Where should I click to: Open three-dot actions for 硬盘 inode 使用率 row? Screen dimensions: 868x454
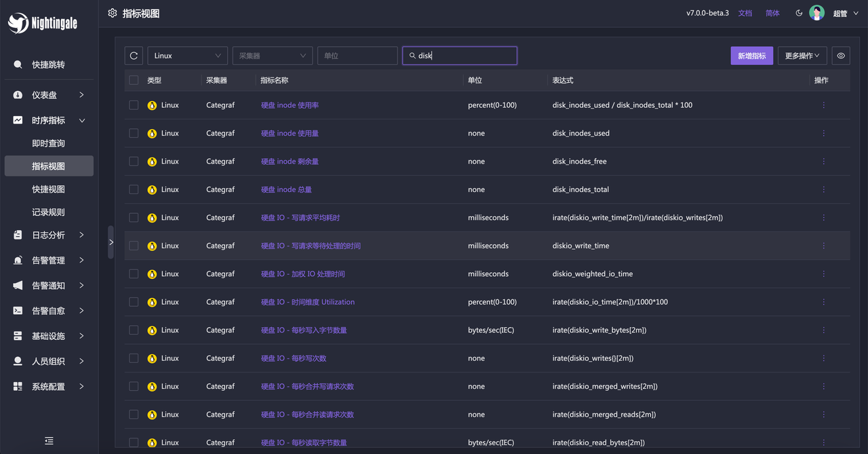(x=823, y=105)
